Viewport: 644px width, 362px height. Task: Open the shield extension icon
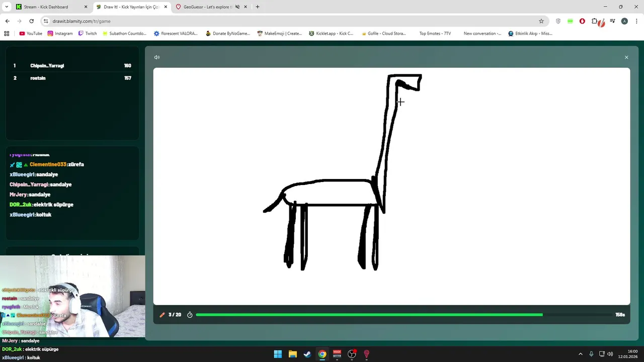(x=558, y=21)
